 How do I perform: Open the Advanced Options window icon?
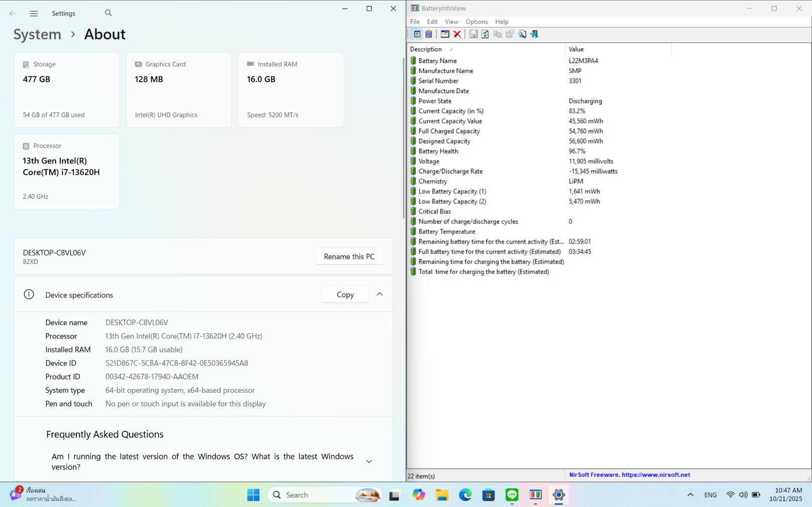[x=445, y=34]
